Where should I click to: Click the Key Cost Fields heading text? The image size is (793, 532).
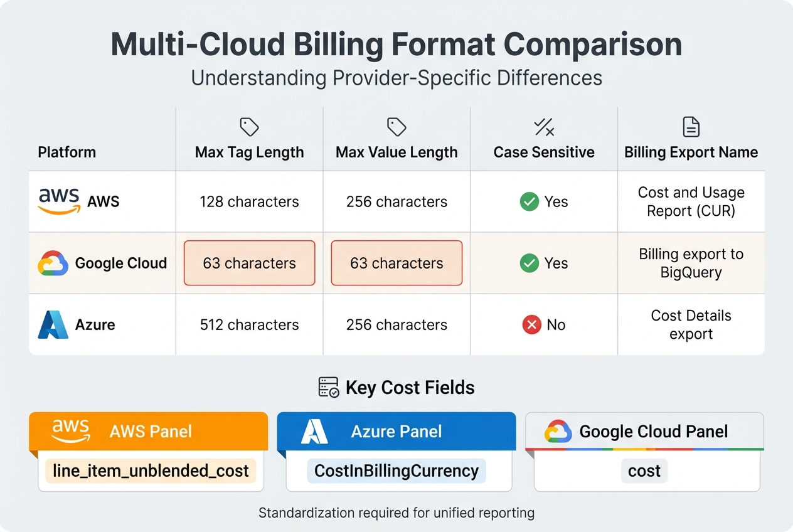click(410, 388)
